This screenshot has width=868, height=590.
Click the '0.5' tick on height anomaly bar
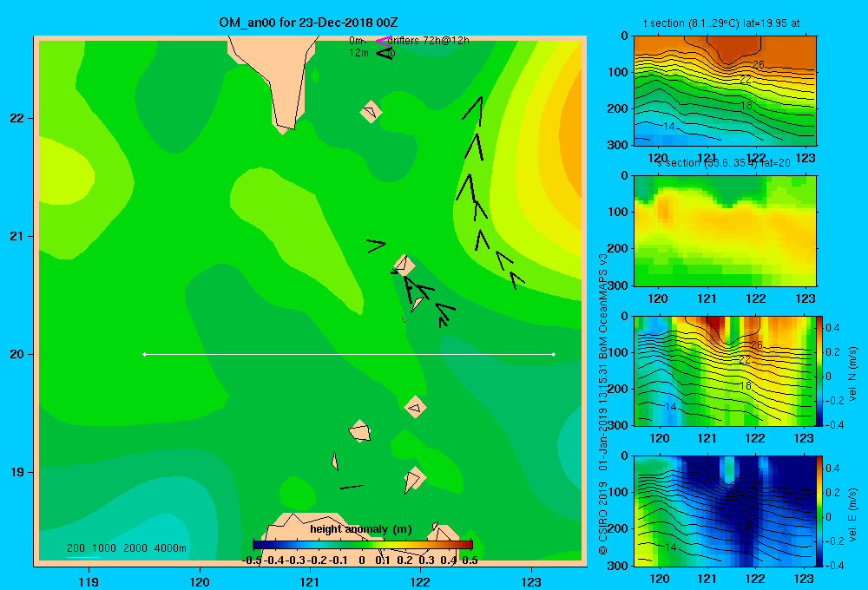(470, 560)
